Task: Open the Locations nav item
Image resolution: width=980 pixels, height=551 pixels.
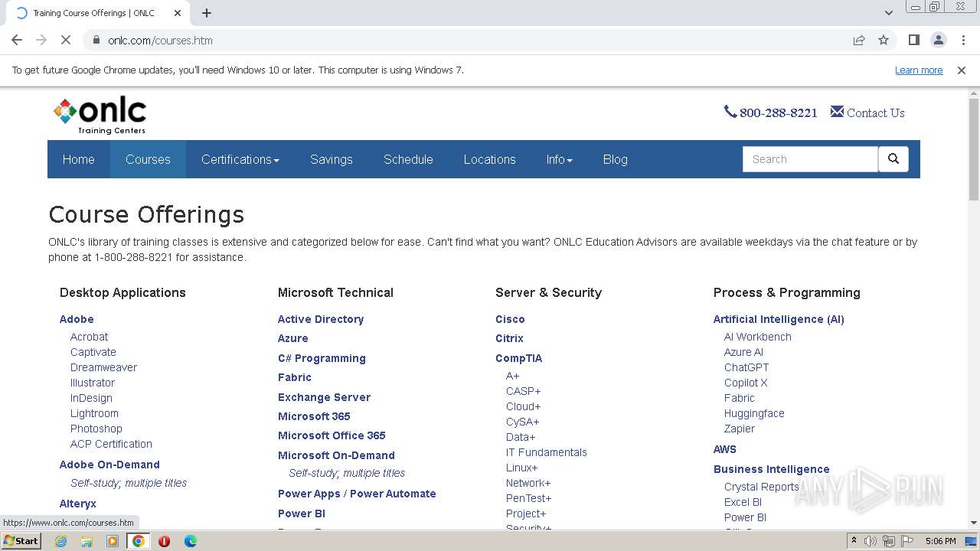Action: [489, 159]
